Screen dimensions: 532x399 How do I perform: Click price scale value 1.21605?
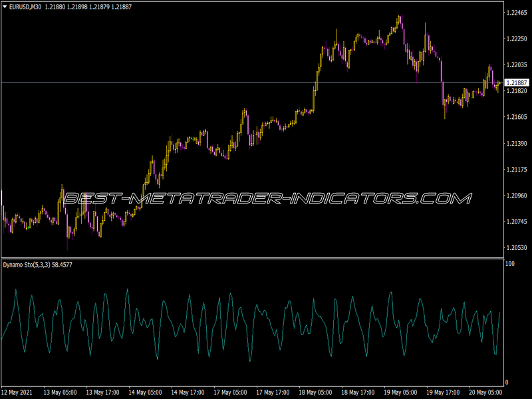(517, 117)
